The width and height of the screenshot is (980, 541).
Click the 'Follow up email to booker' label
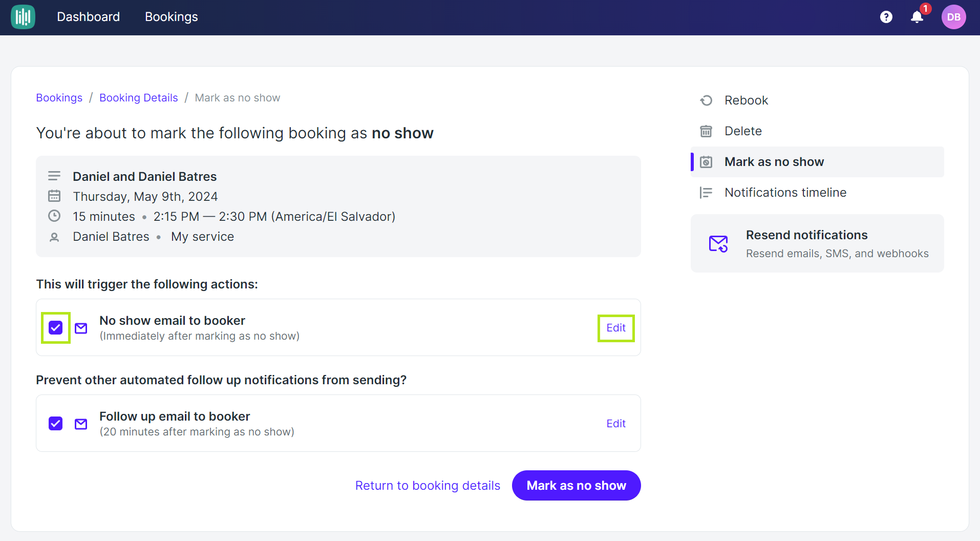click(x=175, y=417)
